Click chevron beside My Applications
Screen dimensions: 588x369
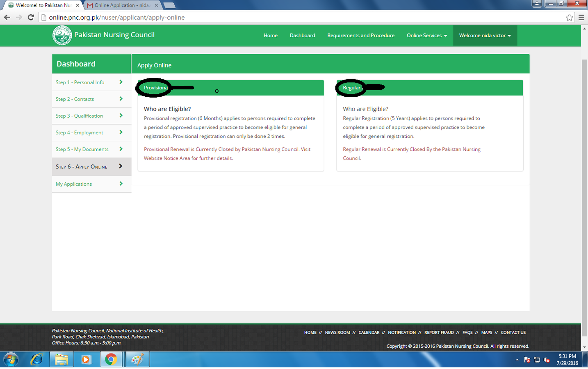click(x=121, y=184)
